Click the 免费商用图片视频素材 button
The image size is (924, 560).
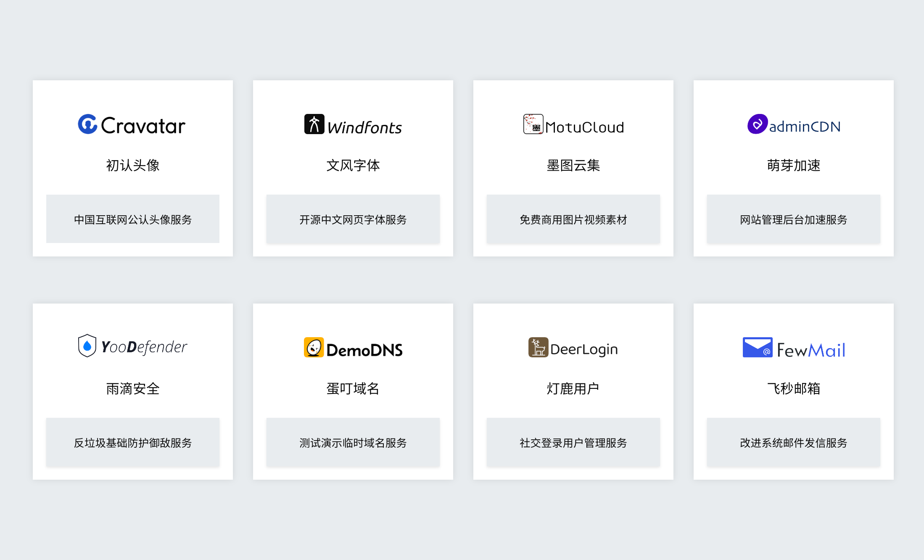tap(573, 219)
